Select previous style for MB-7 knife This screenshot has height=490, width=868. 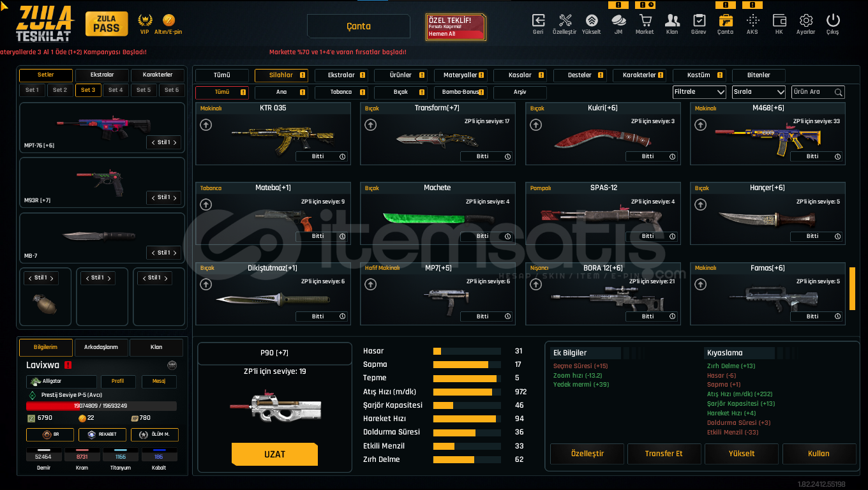[153, 253]
